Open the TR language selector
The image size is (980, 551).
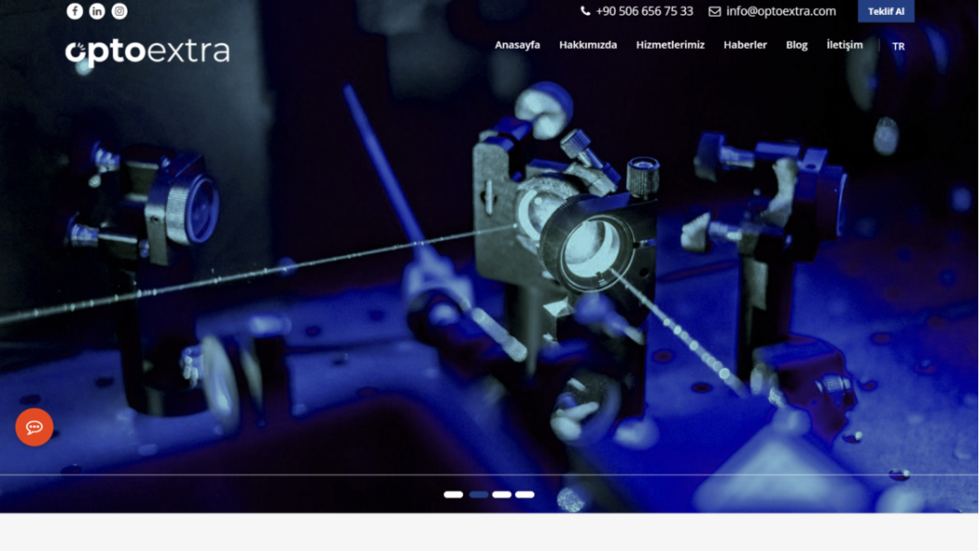point(898,46)
